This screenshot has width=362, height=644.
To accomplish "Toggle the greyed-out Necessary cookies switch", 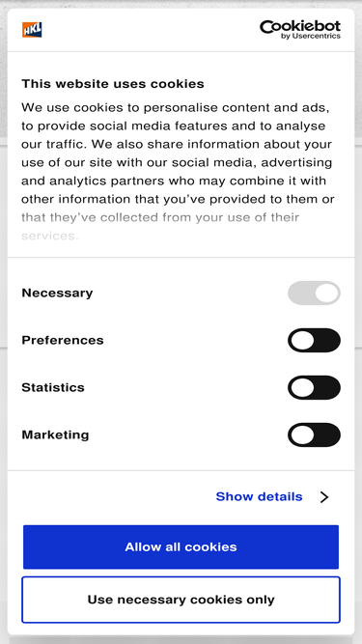I will (314, 293).
